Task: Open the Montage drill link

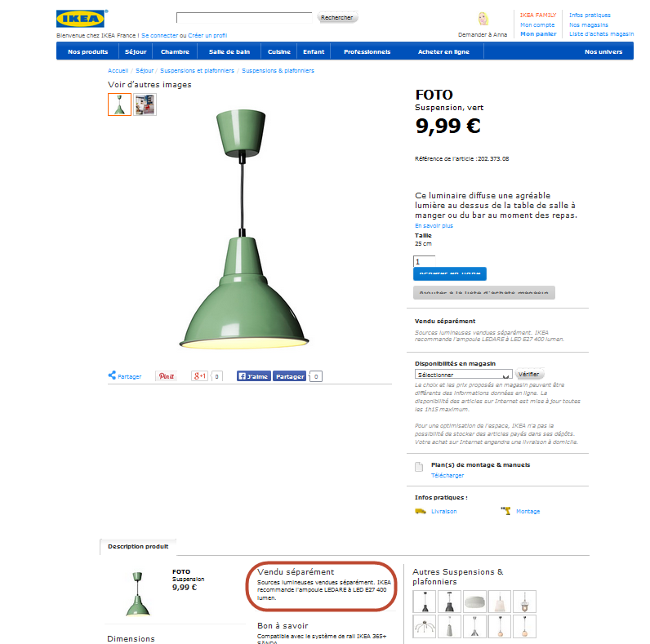Action: tap(520, 512)
